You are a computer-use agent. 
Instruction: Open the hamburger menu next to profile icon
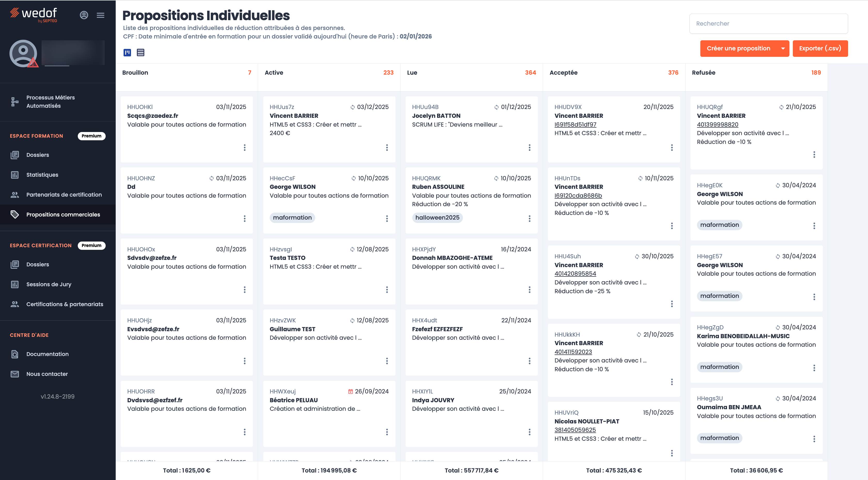100,15
